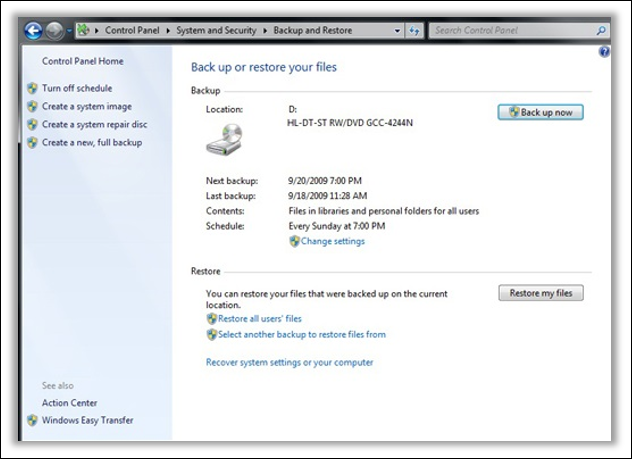The image size is (632, 459).
Task: Click shield icon beside new full backup
Action: pyautogui.click(x=32, y=143)
